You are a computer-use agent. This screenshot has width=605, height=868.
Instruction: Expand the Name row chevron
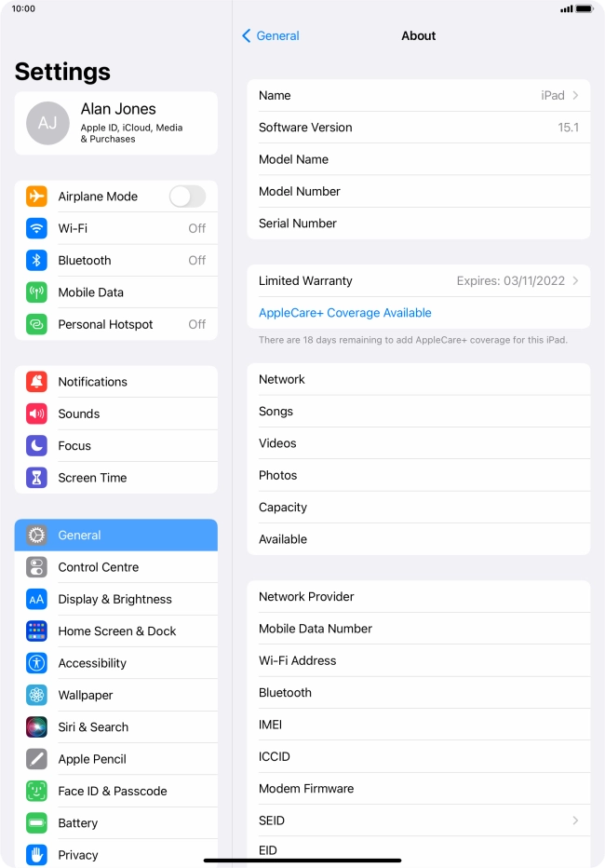click(x=576, y=95)
